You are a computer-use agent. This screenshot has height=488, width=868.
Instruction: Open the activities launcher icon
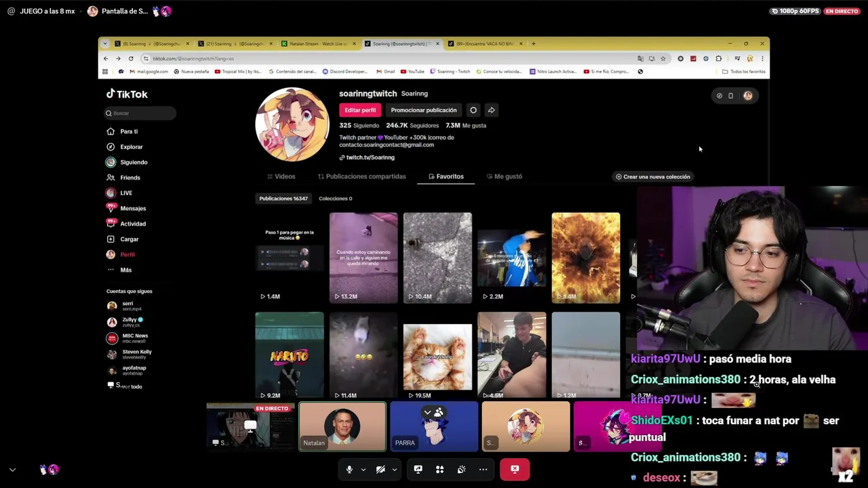439,469
